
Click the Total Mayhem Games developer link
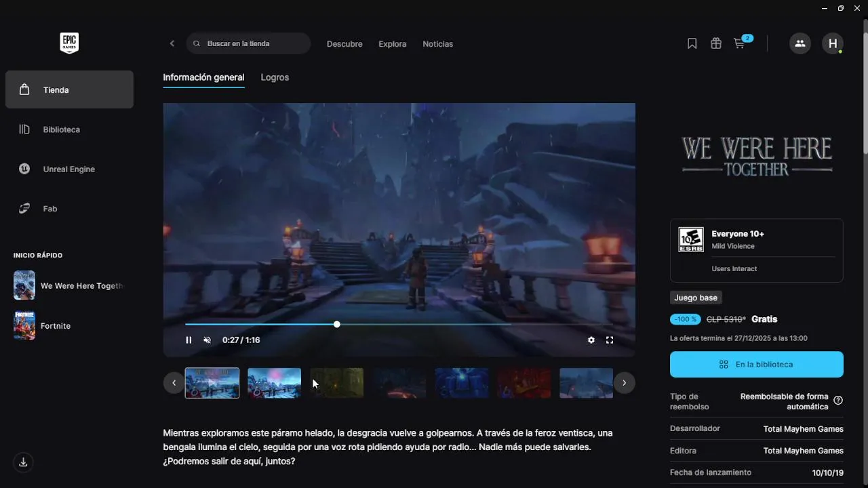tap(804, 429)
